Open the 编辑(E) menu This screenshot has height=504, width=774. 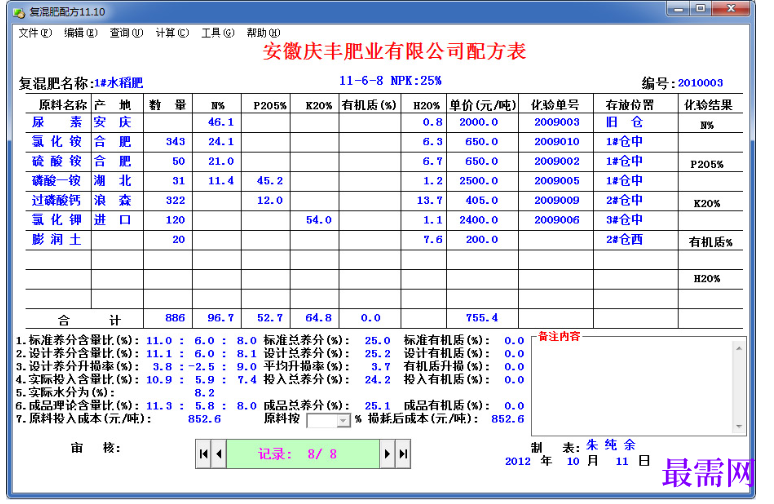[80, 33]
